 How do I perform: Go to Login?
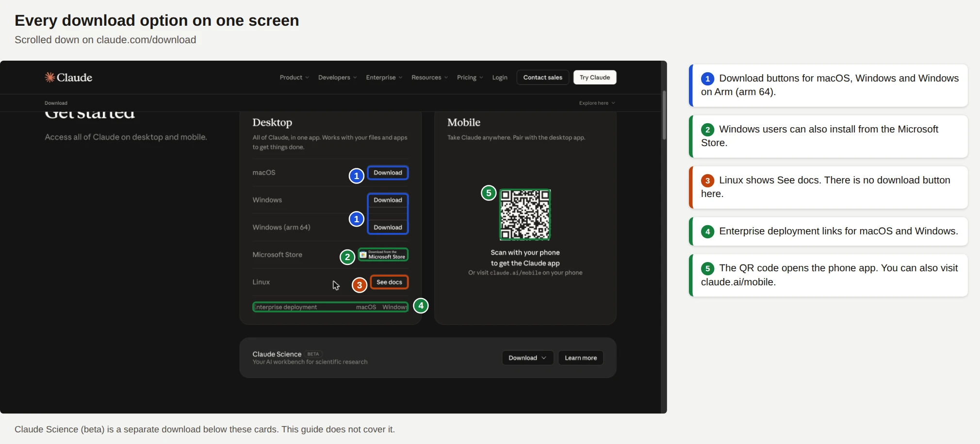click(x=500, y=78)
